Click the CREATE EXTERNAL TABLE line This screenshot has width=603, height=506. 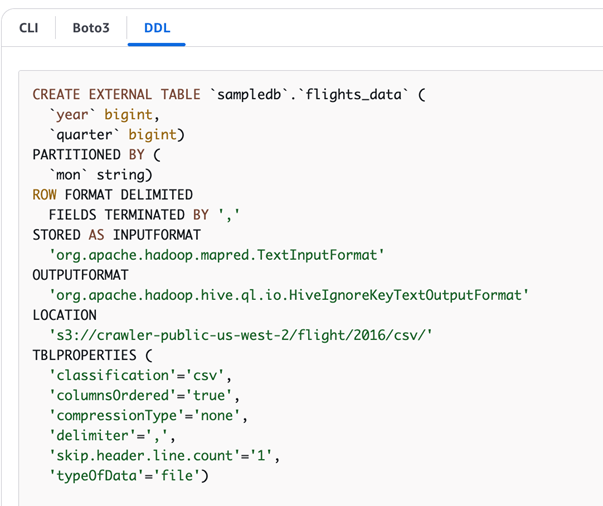(229, 95)
